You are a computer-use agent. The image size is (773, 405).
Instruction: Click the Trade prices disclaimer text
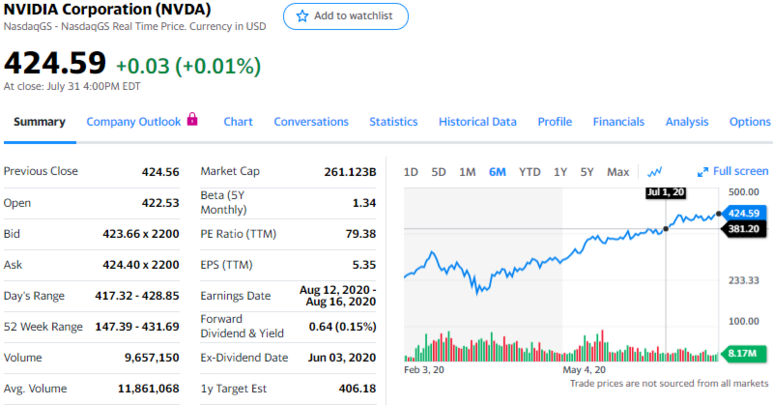coord(669,383)
